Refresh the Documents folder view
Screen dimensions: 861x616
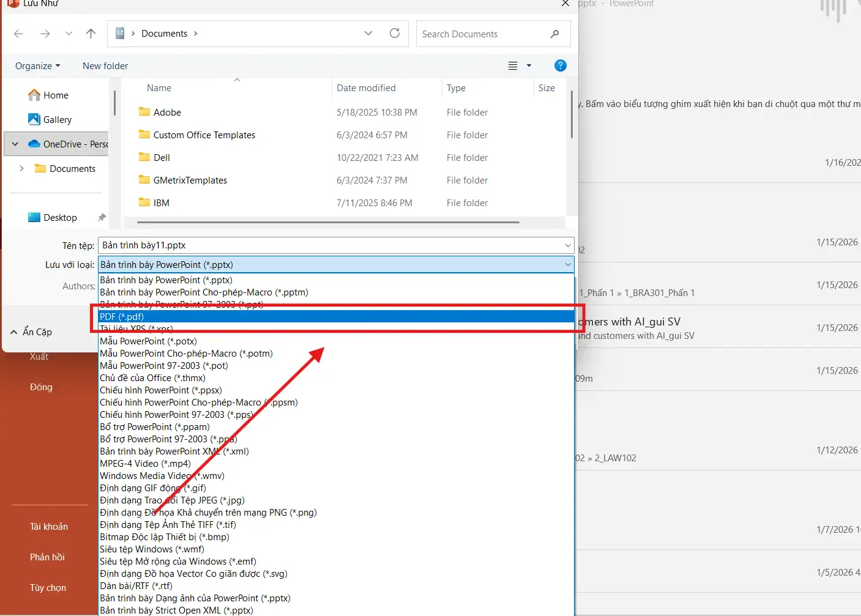[x=395, y=34]
